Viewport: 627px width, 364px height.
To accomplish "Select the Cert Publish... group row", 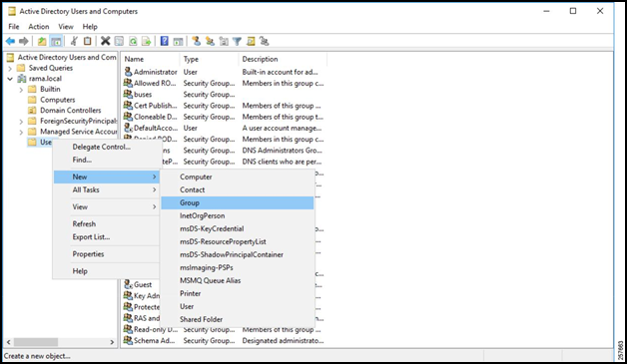I will coord(224,106).
